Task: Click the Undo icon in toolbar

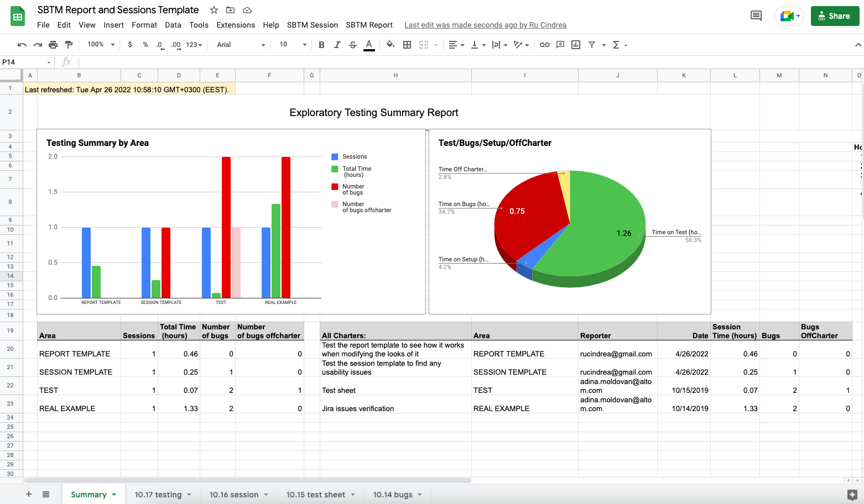Action: tap(22, 45)
